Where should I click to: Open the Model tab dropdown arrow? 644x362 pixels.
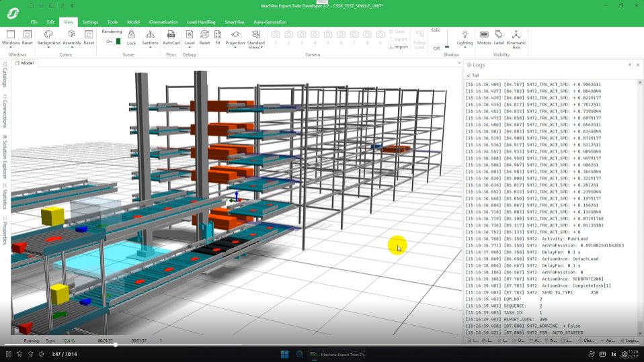click(x=459, y=63)
